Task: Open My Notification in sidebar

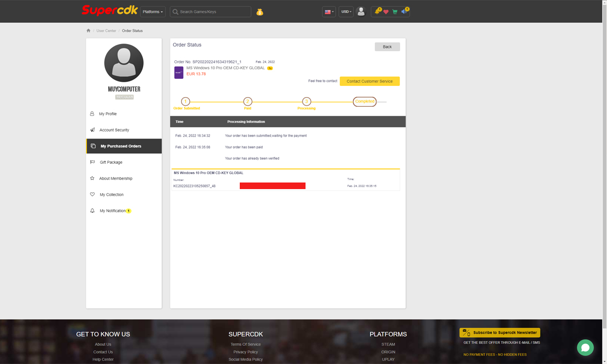Action: coord(112,211)
